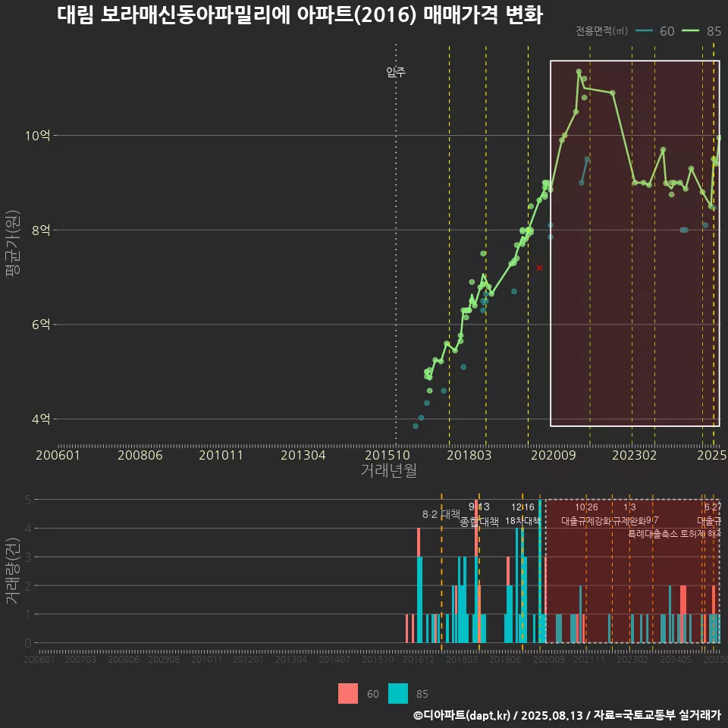The width and height of the screenshot is (728, 728).
Task: Click 200601 on the price chart axis
Action: (x=58, y=455)
